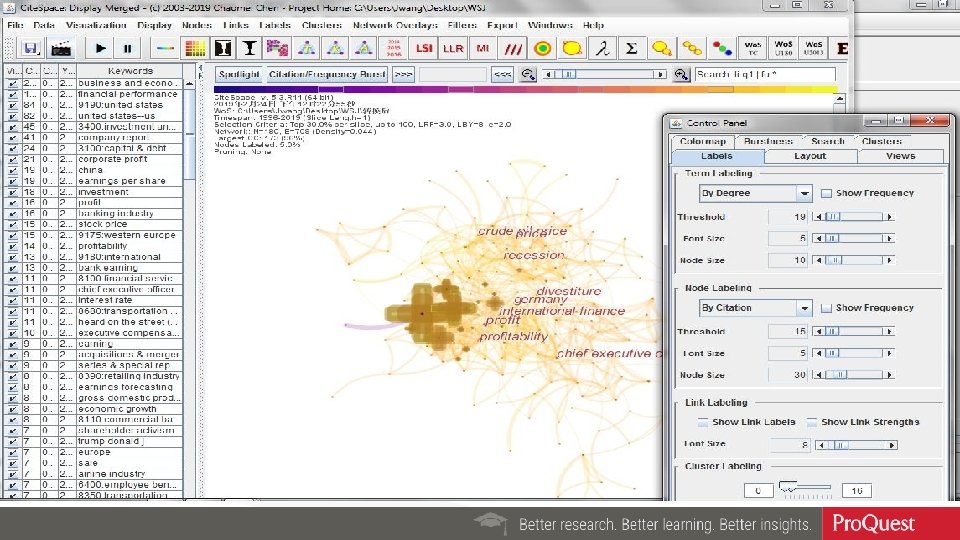Open the Visualization menu
This screenshot has width=960, height=540.
point(96,25)
